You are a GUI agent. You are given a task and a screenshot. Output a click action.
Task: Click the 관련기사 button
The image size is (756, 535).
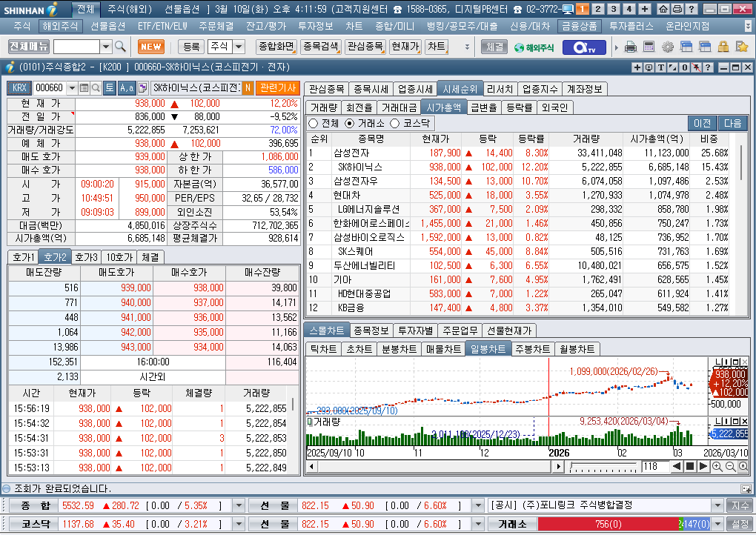(x=278, y=87)
